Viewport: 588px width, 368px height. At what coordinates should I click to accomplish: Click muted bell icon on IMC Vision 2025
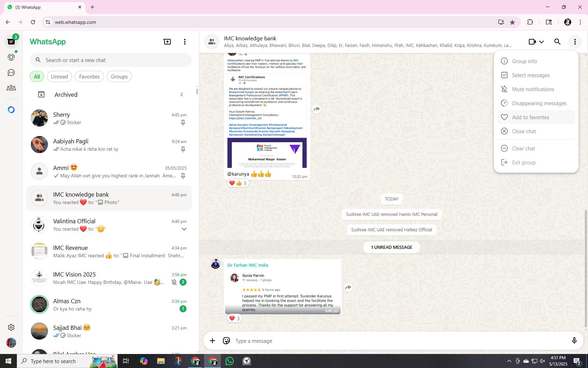[174, 282]
